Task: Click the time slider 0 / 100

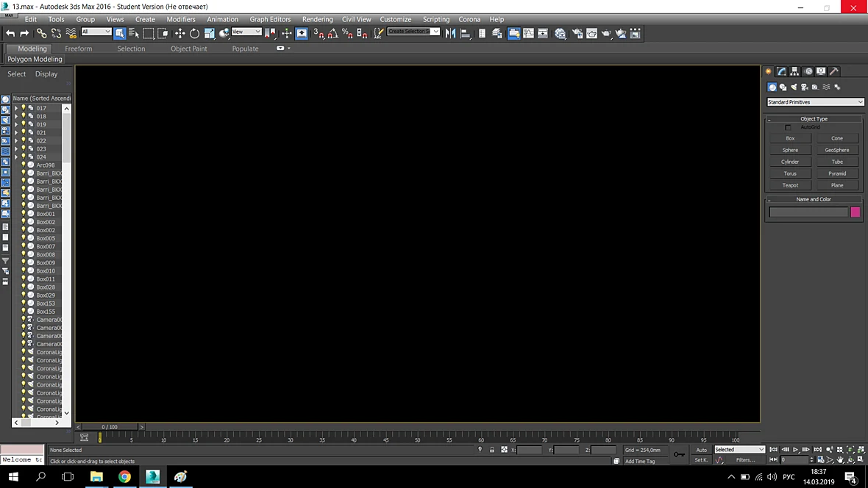Action: [110, 427]
